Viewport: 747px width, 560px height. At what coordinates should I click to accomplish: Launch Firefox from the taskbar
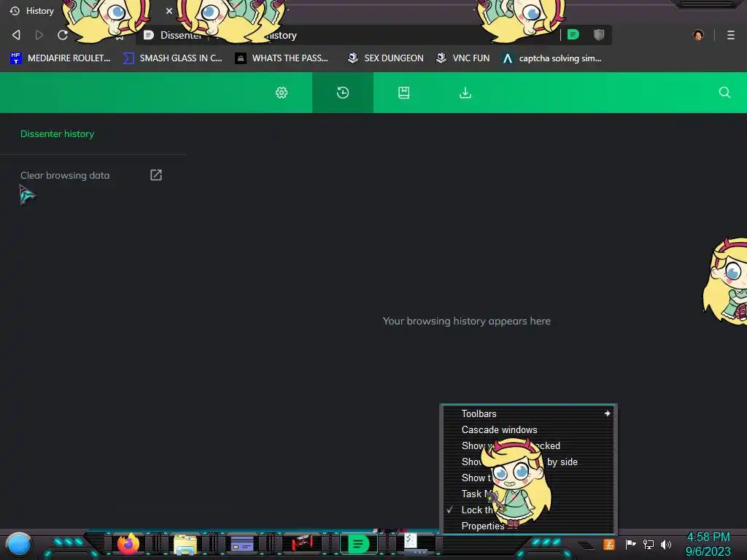(x=128, y=544)
